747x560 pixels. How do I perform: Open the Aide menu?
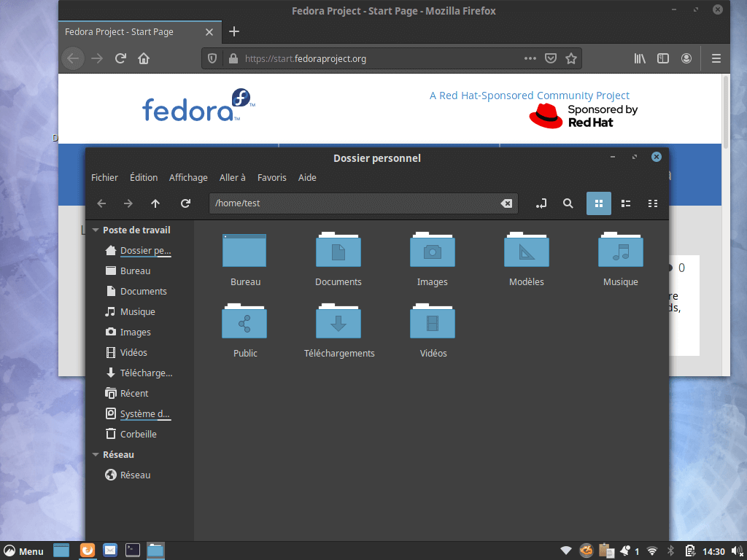click(307, 178)
